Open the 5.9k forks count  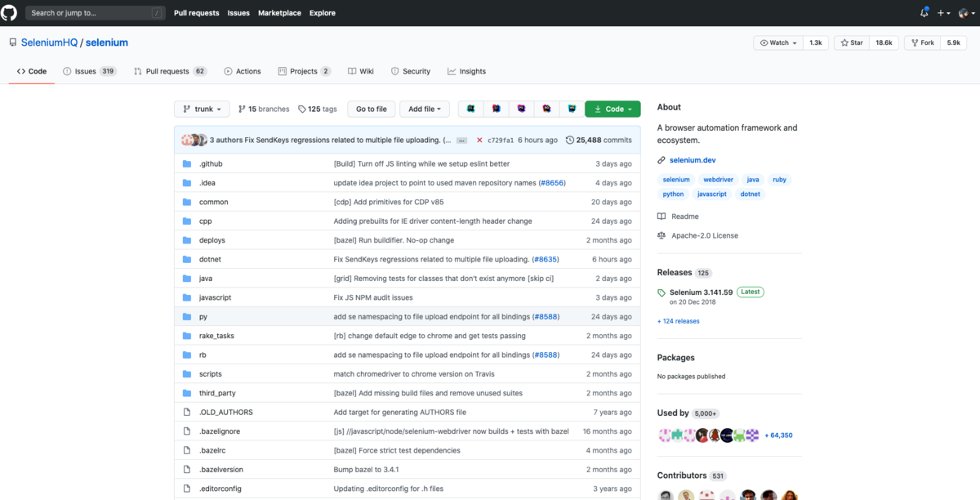point(954,42)
